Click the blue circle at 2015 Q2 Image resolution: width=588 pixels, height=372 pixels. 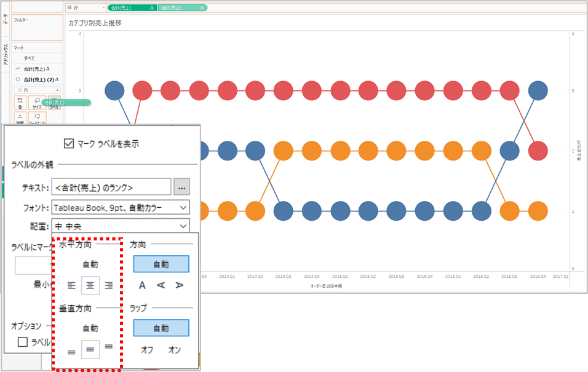368,211
